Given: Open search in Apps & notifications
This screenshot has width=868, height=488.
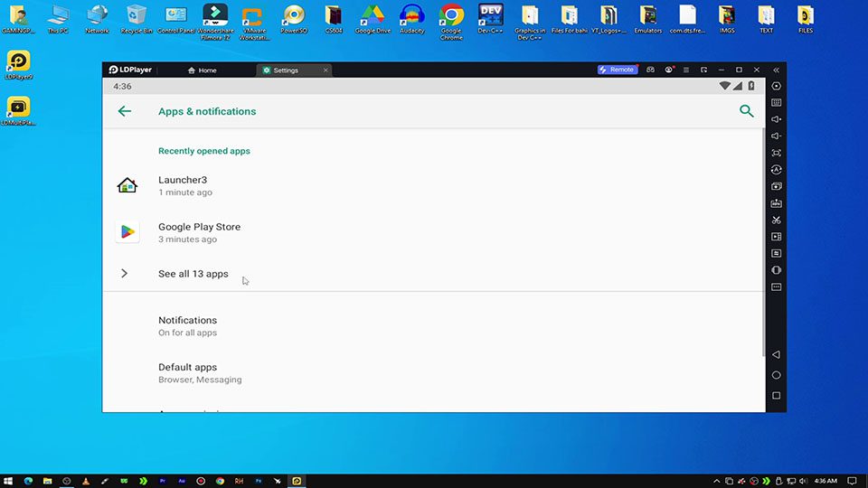Looking at the screenshot, I should pyautogui.click(x=746, y=111).
